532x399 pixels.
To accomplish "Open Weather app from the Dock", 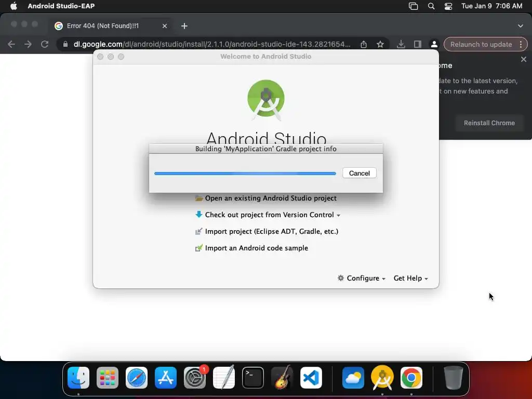I will tap(353, 378).
